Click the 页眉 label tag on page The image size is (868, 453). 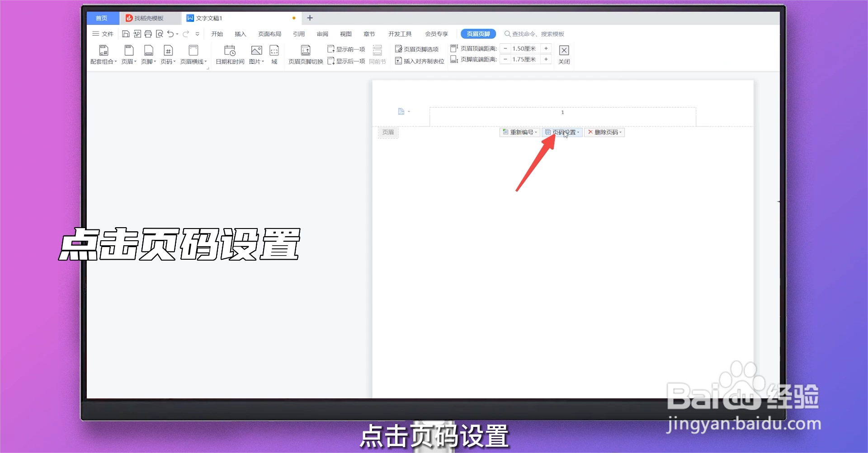click(x=388, y=132)
